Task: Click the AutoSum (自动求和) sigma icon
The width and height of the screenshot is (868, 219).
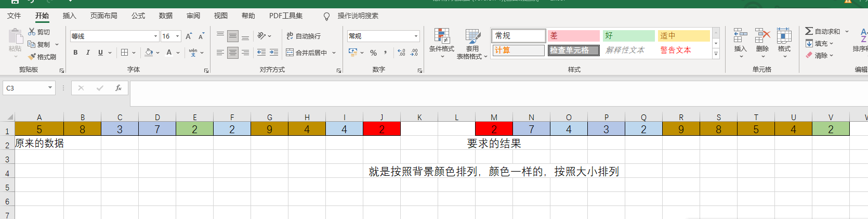Action: click(809, 31)
